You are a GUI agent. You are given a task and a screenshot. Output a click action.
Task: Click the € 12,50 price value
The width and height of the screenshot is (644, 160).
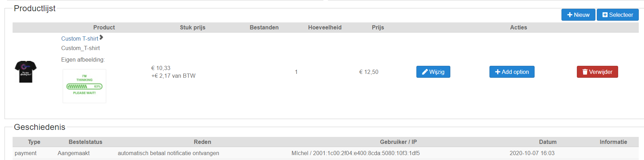pos(368,72)
